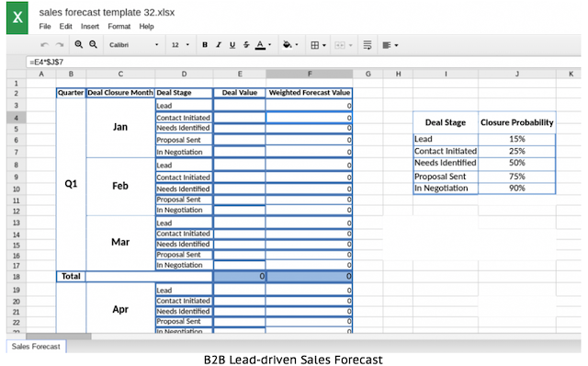
Task: Toggle underline formatting
Action: pos(232,45)
